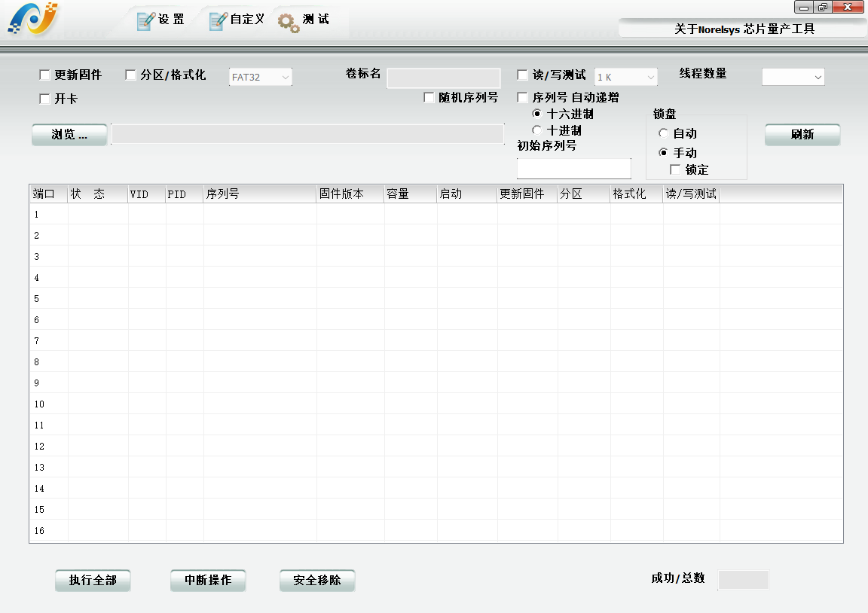Click the 启动 column header
Viewport: 868px width, 613px height.
pyautogui.click(x=467, y=194)
